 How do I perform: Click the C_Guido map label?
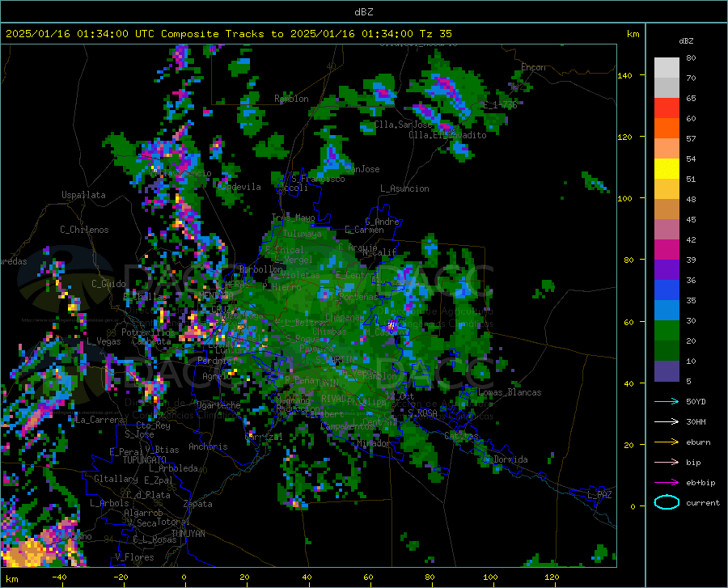pos(108,284)
